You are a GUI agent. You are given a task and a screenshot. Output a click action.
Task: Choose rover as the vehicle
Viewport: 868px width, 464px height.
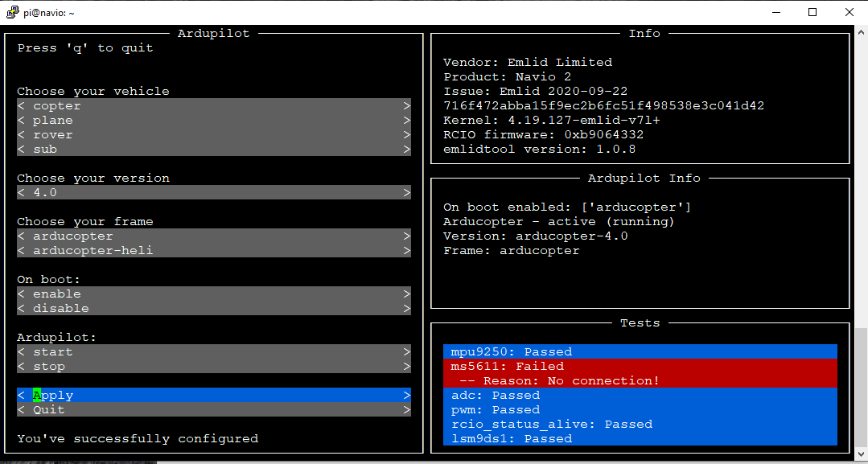pyautogui.click(x=214, y=134)
